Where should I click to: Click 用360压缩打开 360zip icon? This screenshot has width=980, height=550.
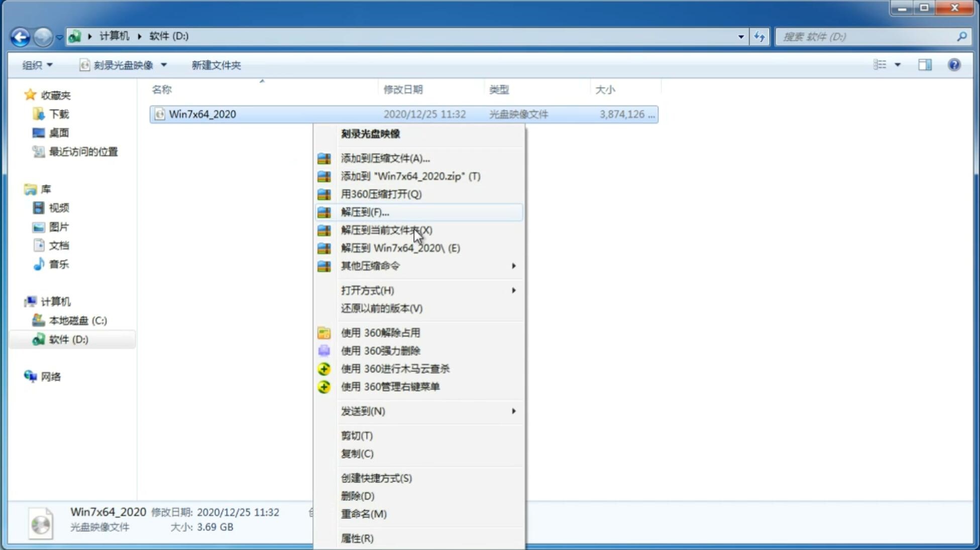tap(323, 194)
